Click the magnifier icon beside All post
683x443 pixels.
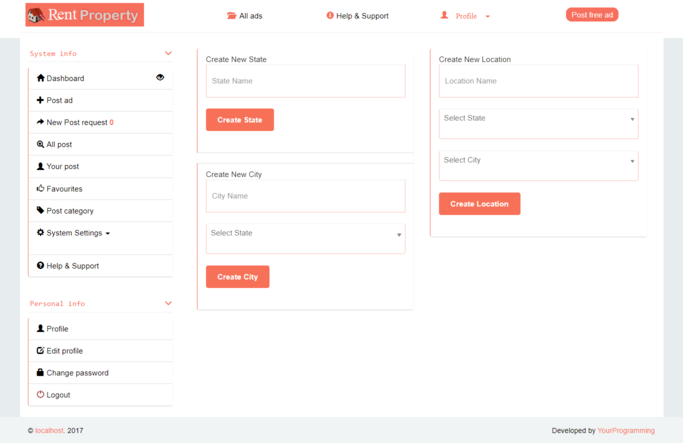pyautogui.click(x=40, y=144)
